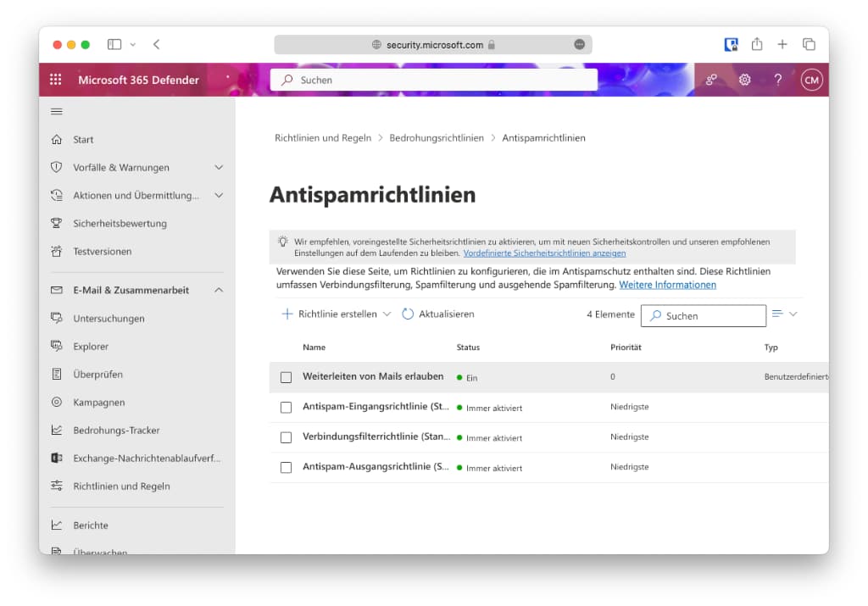
Task: Click the security.microsoft.com address bar
Action: 433,44
